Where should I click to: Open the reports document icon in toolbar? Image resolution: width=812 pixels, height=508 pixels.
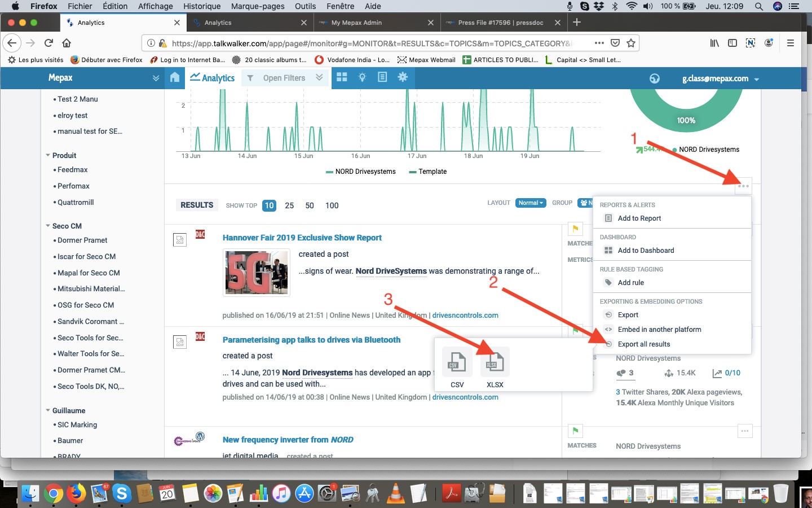(382, 78)
